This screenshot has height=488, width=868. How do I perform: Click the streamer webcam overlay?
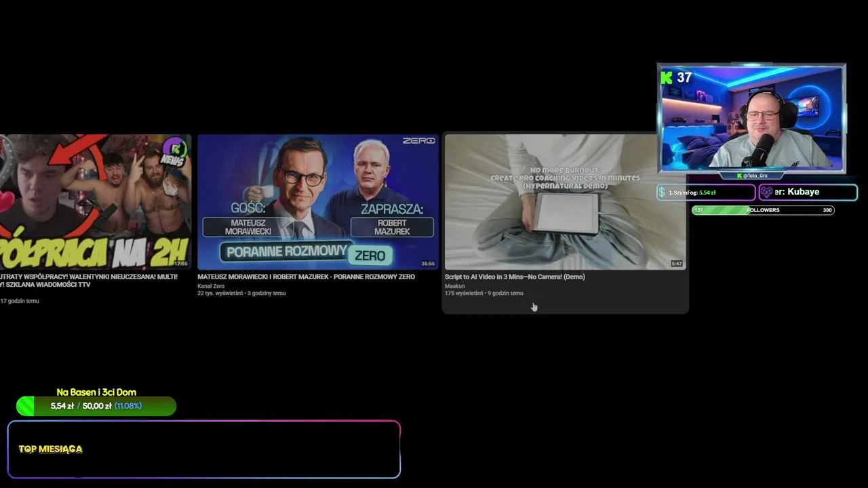751,118
